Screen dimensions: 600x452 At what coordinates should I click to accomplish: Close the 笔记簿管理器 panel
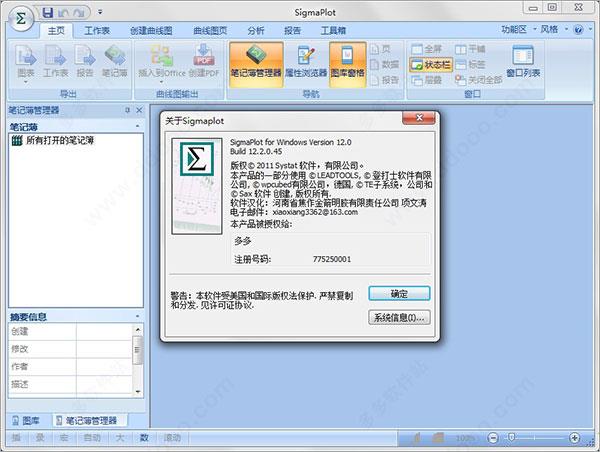(x=139, y=110)
